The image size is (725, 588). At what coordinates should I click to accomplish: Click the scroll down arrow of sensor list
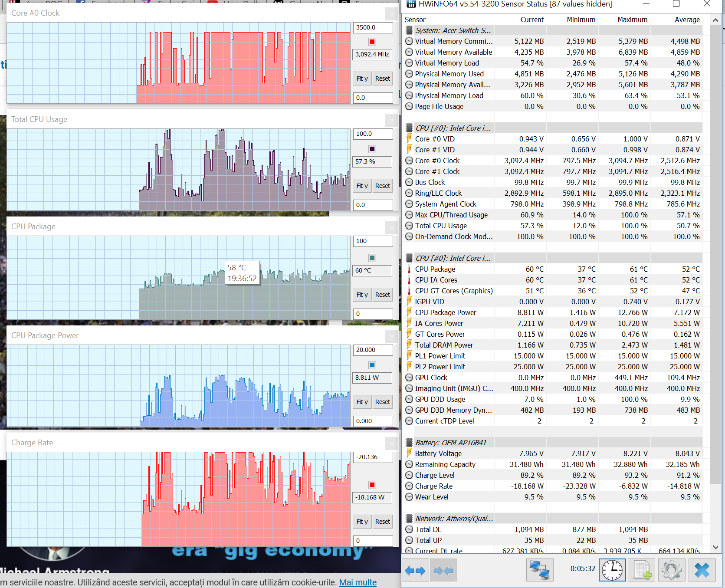click(715, 547)
